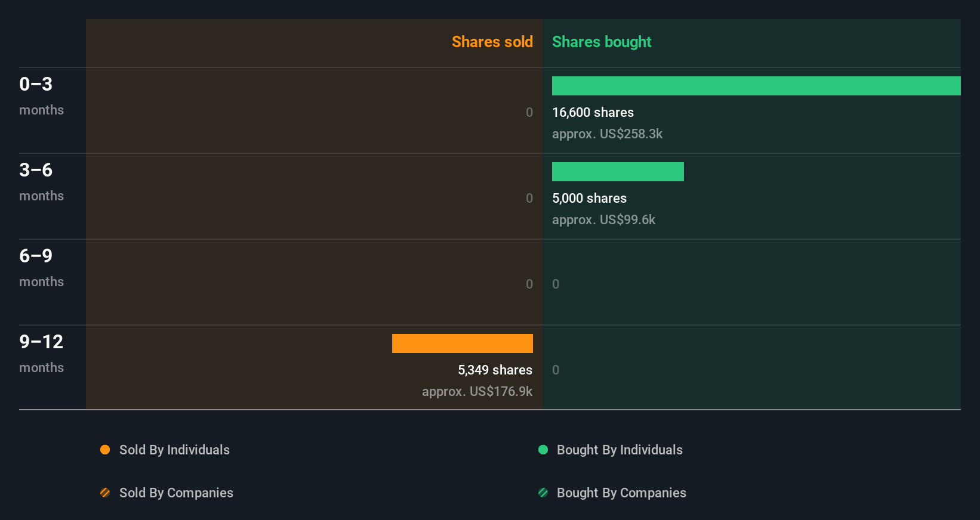The height and width of the screenshot is (520, 980).
Task: Toggle the Sold By Individuals legend label
Action: (x=174, y=450)
